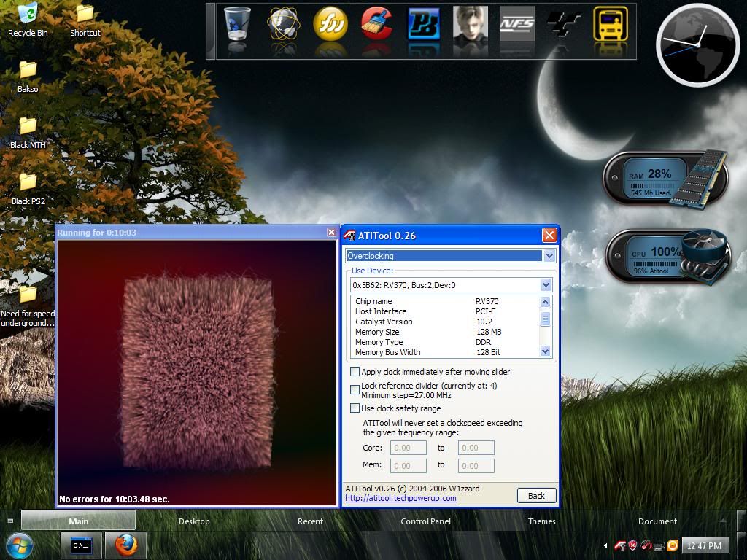Open the atitool.techpowerup.com link
Viewport: 747px width, 560px height.
pos(400,498)
